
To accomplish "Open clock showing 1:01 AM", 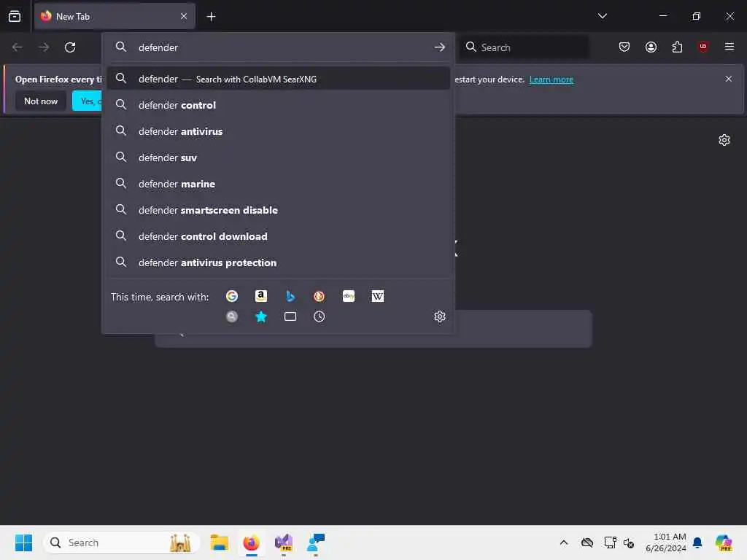I will click(665, 542).
